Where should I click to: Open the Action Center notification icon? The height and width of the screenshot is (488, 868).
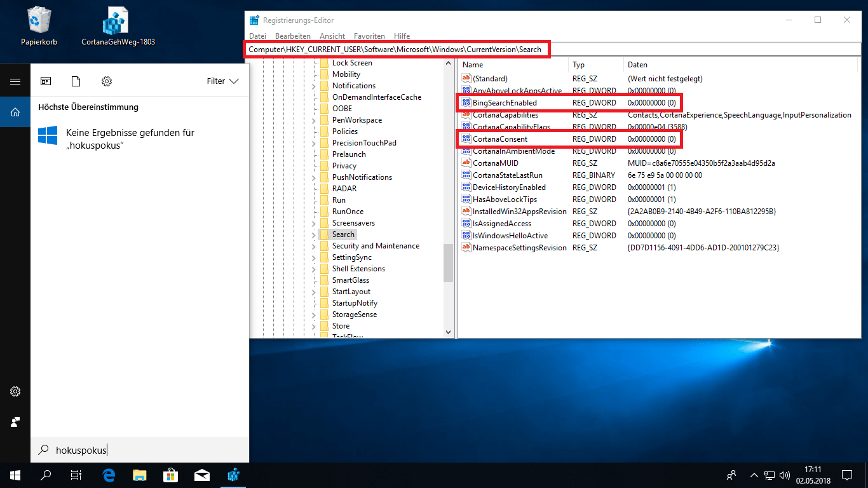point(847,475)
